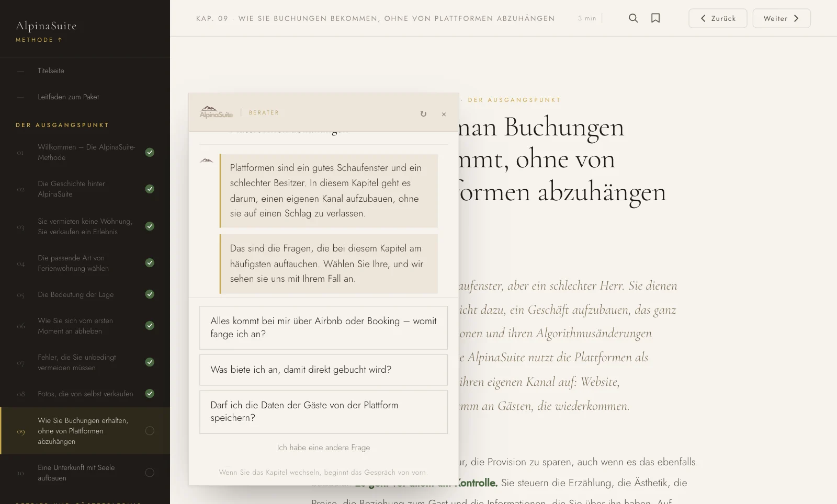Viewport: 837px width, 504px height.
Task: Open the search magnifier in top bar
Action: click(633, 18)
